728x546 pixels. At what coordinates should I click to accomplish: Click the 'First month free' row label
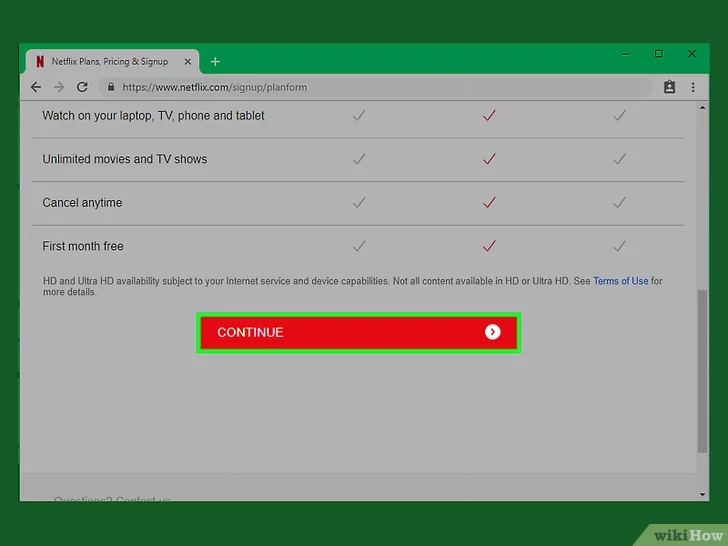pyautogui.click(x=83, y=246)
